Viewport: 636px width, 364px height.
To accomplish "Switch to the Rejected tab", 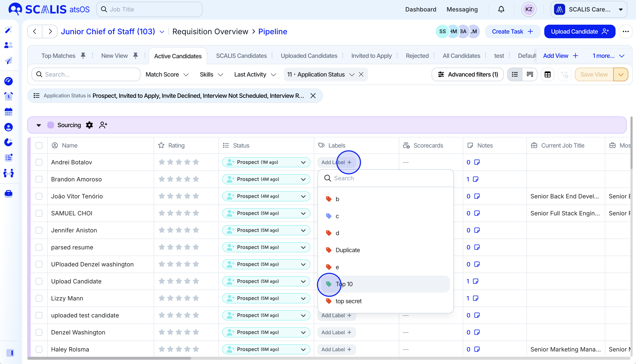I will point(417,56).
